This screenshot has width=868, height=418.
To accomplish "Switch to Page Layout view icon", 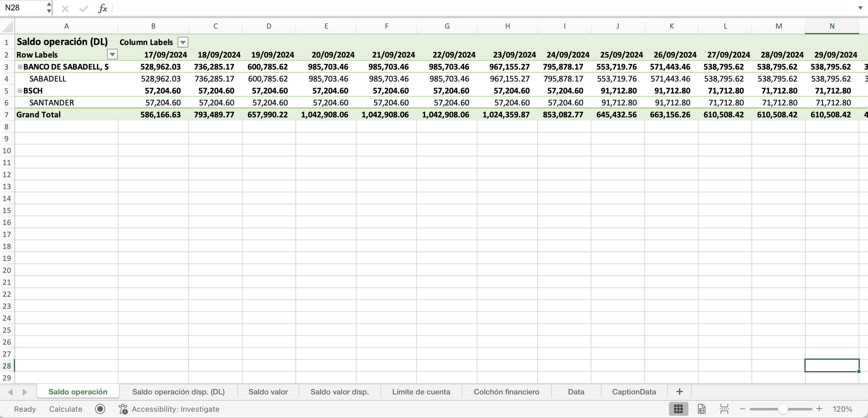I will click(701, 409).
